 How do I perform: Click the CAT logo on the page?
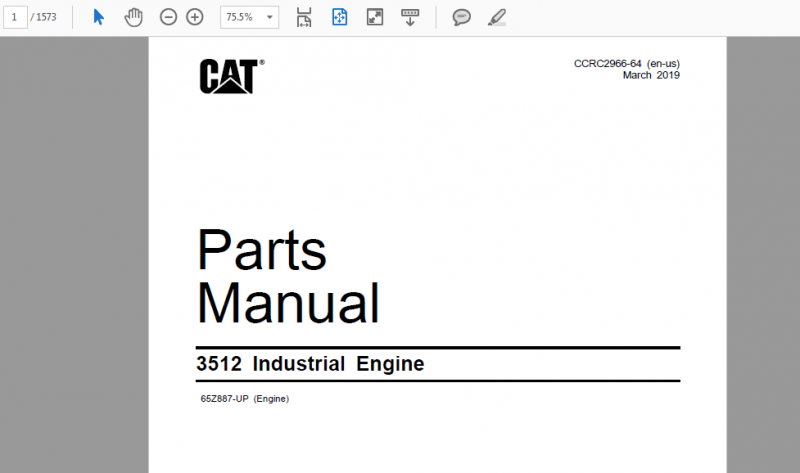coord(231,76)
